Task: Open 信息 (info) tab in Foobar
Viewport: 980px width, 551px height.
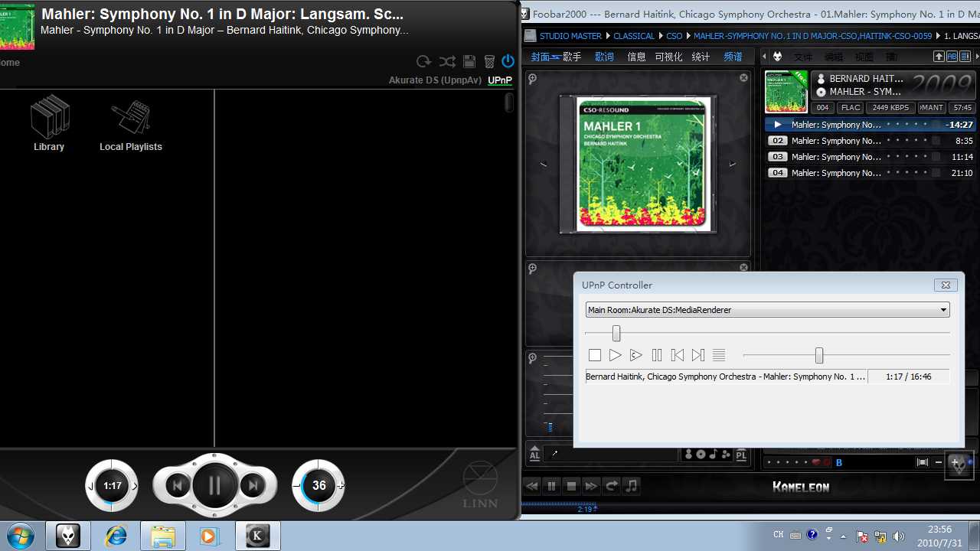Action: coord(636,57)
